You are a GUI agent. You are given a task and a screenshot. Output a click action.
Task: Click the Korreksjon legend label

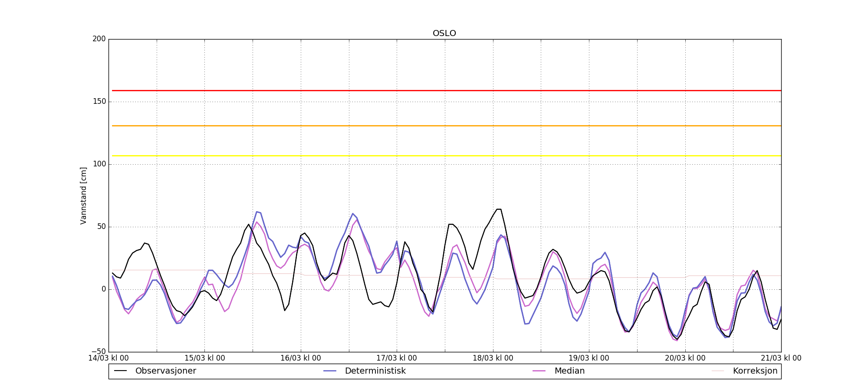pos(755,371)
